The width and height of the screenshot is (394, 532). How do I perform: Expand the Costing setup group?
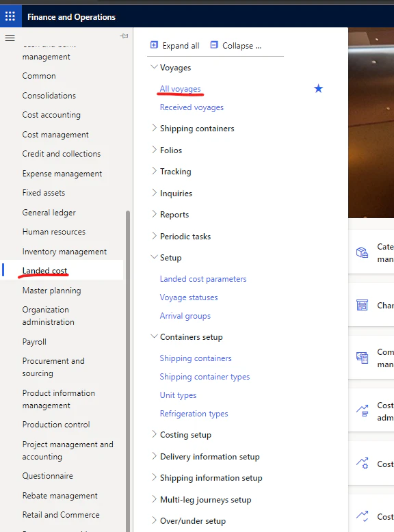tap(154, 434)
